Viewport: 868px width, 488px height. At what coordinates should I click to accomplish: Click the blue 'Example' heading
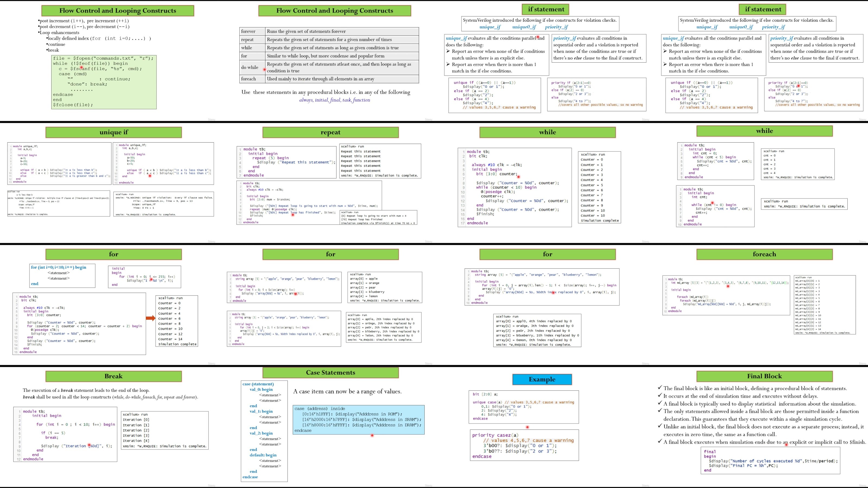(x=542, y=379)
